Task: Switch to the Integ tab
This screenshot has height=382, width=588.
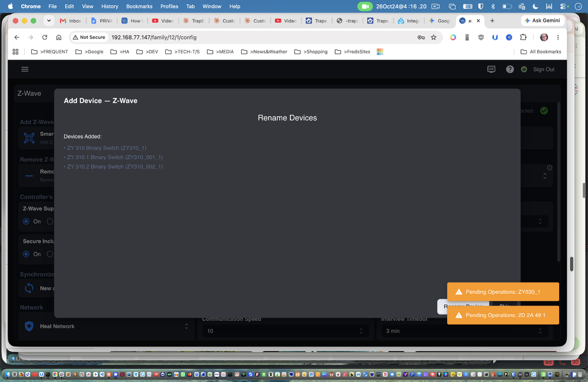Action: click(x=409, y=21)
